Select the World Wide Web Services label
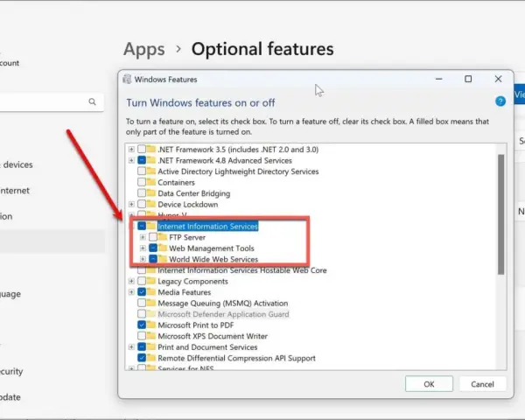This screenshot has height=420, width=525. pos(213,259)
